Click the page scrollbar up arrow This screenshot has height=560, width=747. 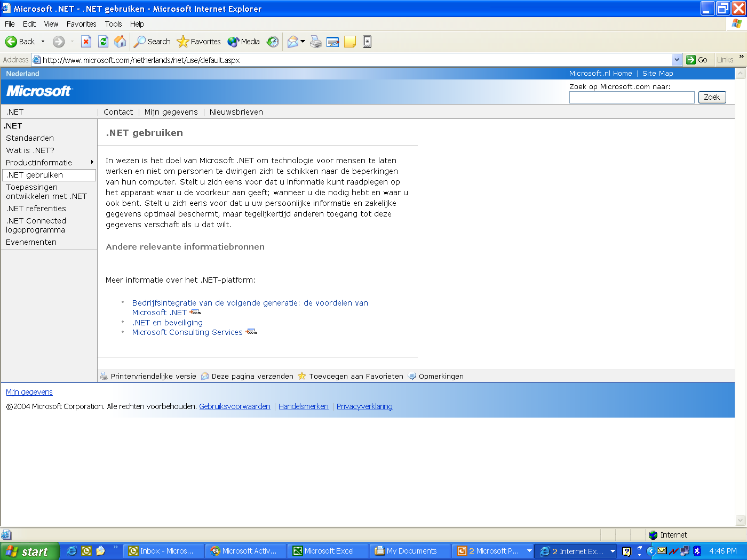click(x=741, y=74)
